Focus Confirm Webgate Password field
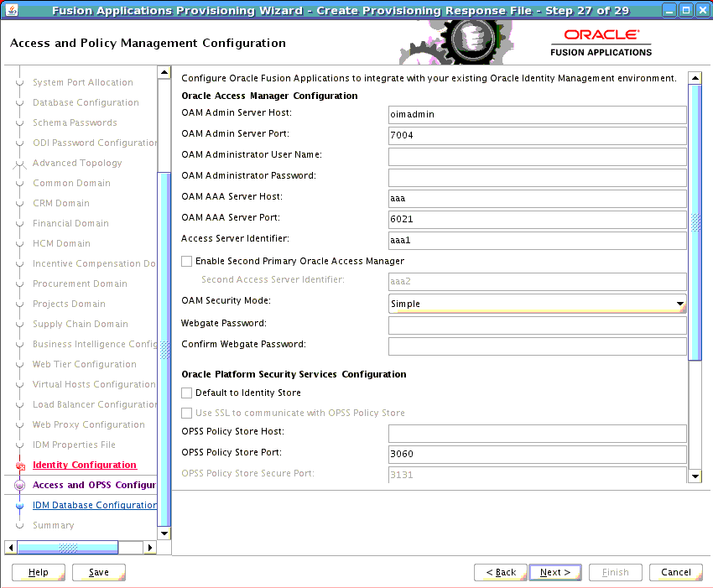The height and width of the screenshot is (588, 713). tap(538, 346)
